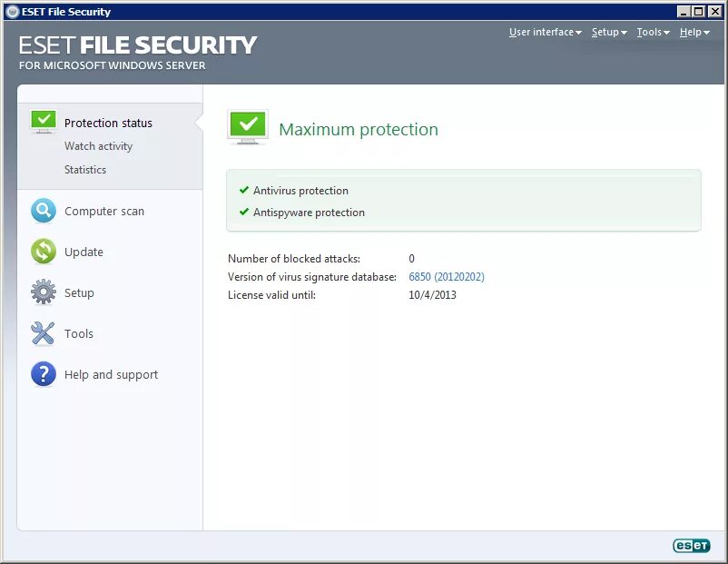Open Help and support question mark icon

43,374
